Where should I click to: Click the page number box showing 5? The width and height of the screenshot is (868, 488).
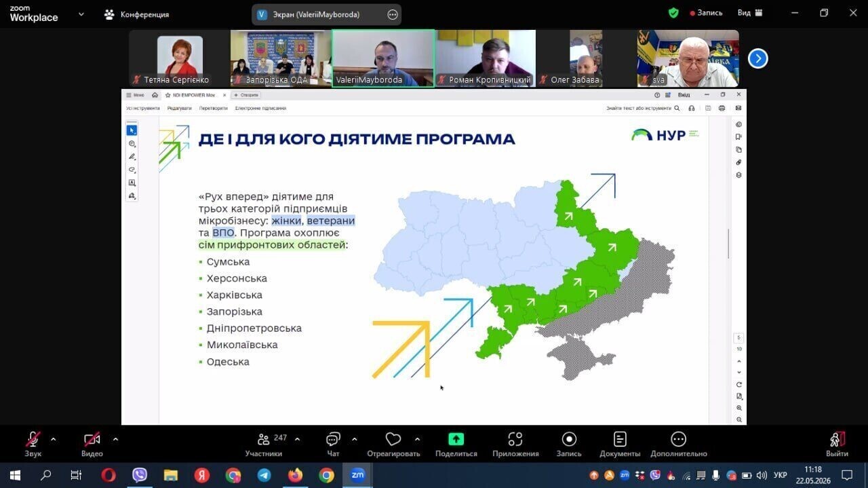[739, 338]
